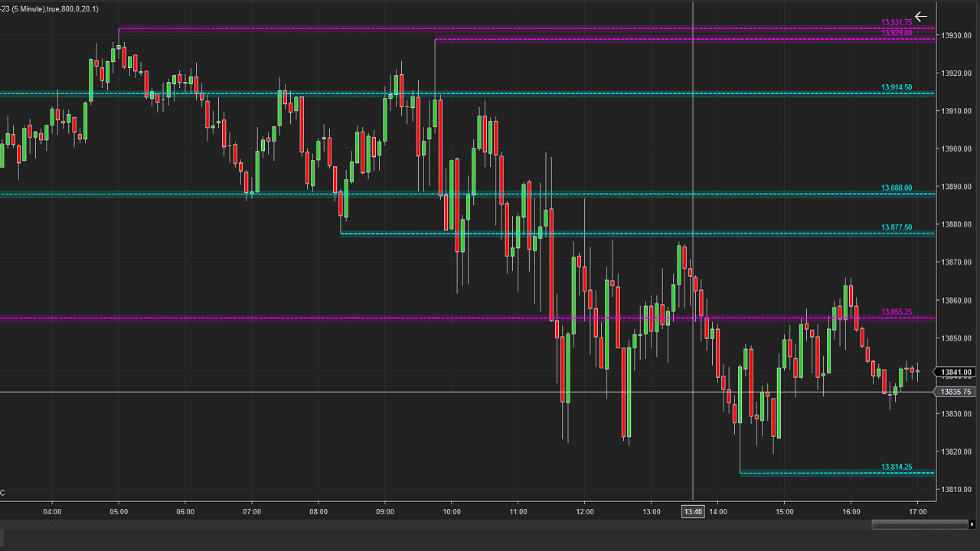Click the 13841.00 current price marker

tap(955, 373)
